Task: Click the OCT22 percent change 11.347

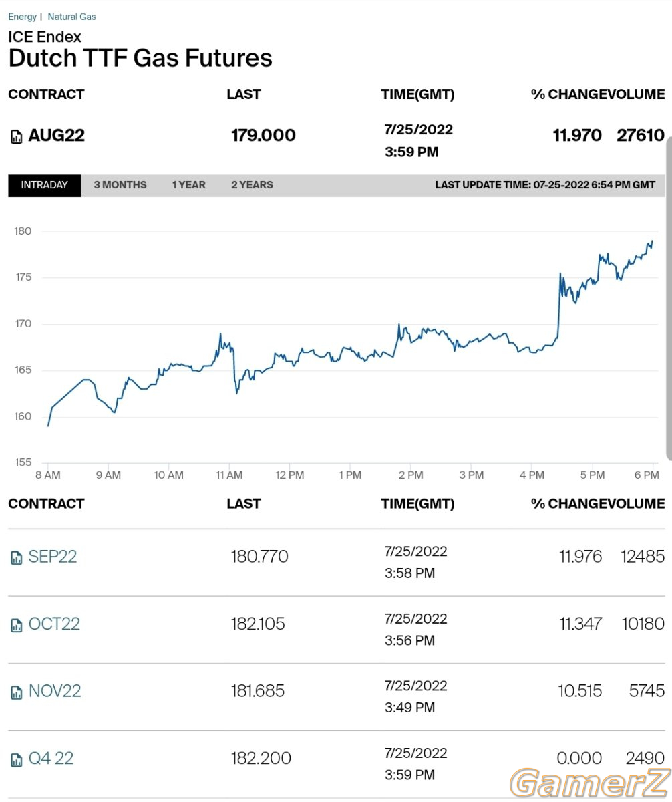Action: [580, 624]
